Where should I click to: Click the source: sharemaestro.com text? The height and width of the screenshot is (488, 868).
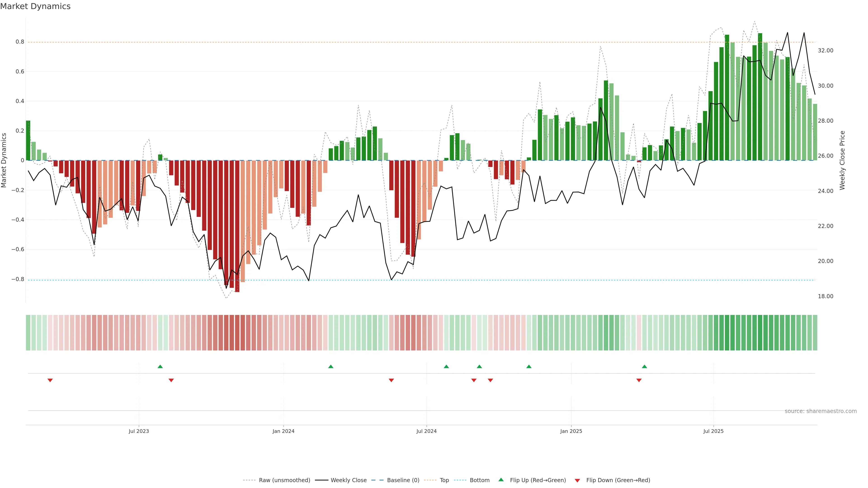point(821,411)
